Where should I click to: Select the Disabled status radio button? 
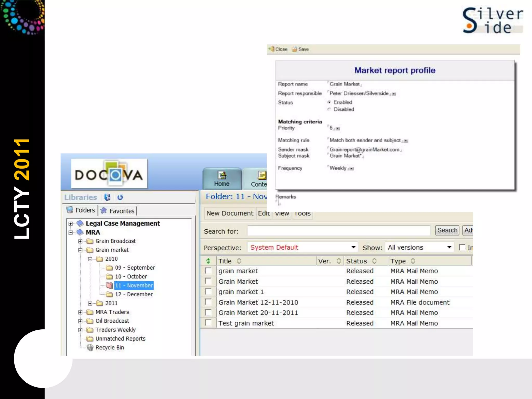point(329,109)
